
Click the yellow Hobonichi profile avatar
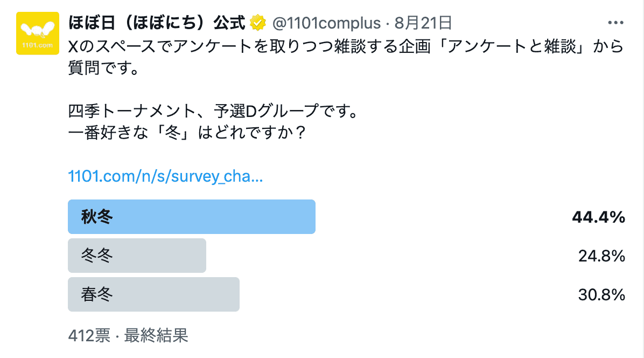[38, 33]
